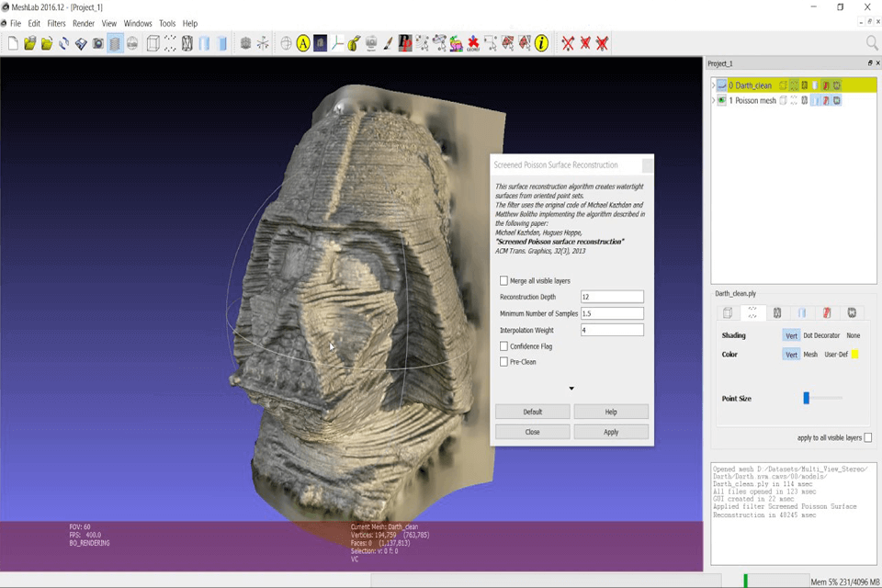Click the Interpolation Weight input field

point(612,330)
